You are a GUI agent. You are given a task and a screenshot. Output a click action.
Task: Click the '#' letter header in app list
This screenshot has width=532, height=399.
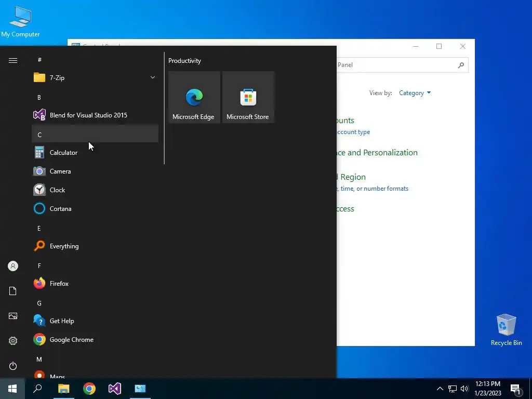95,60
